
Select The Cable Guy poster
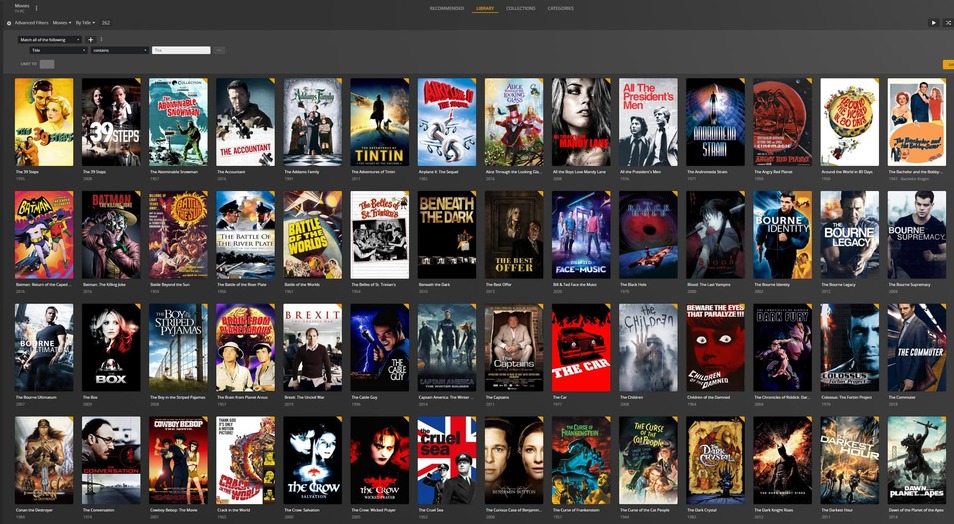(380, 348)
